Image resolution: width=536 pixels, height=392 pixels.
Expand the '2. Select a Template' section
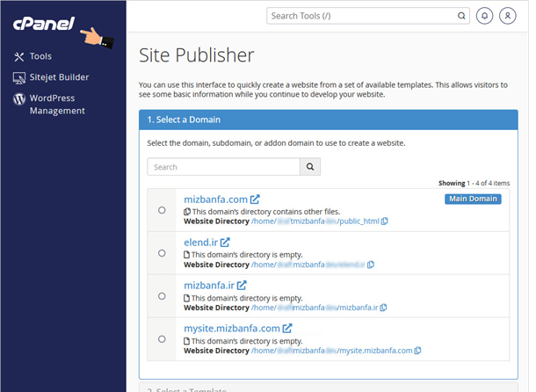click(x=328, y=388)
